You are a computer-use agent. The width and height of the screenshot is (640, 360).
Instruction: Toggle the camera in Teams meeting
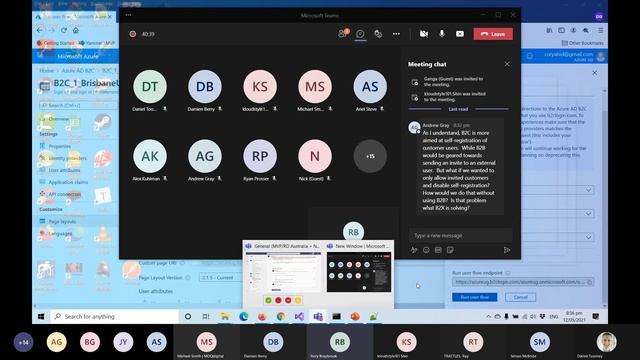tap(424, 34)
